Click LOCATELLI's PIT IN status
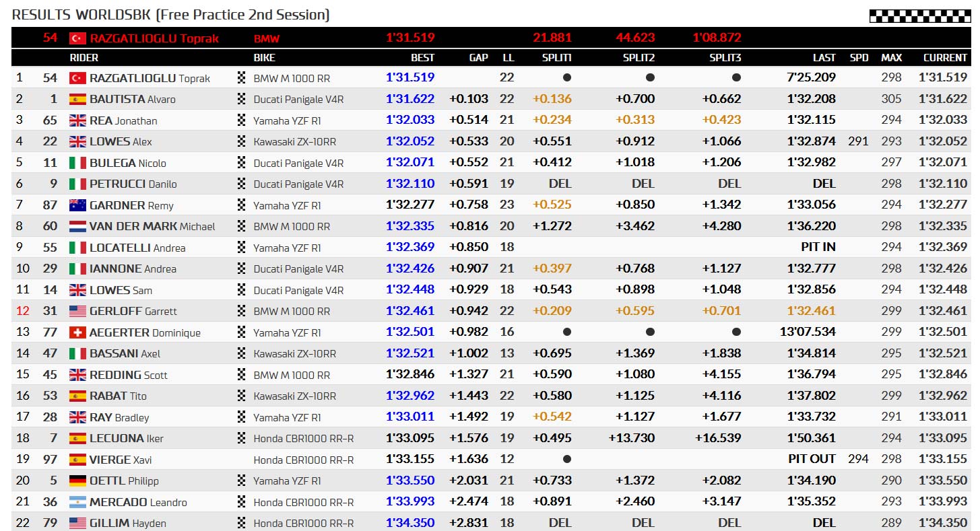 [818, 247]
